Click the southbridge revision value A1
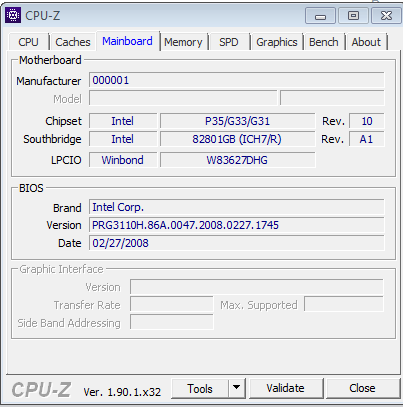Viewport: 403px width, 407px height. click(367, 139)
